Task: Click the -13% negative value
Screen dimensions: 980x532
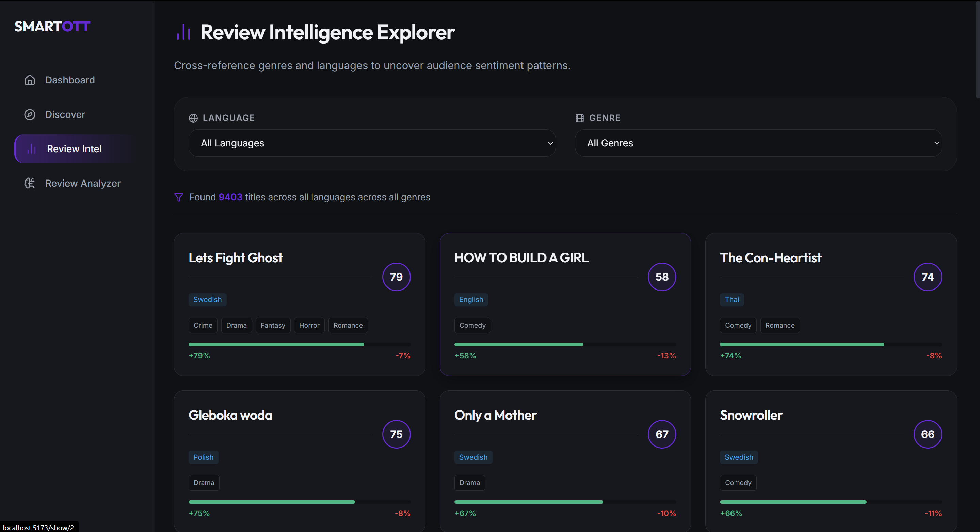Action: point(666,356)
